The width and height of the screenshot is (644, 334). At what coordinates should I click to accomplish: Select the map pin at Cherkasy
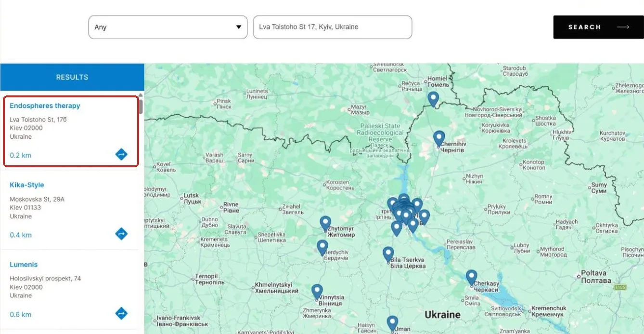(471, 278)
